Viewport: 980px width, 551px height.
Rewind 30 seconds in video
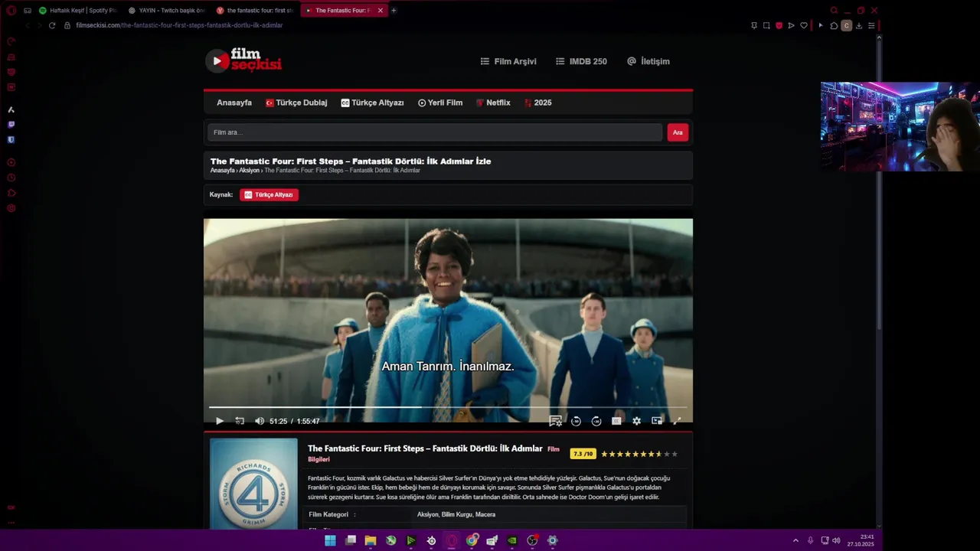(x=576, y=421)
